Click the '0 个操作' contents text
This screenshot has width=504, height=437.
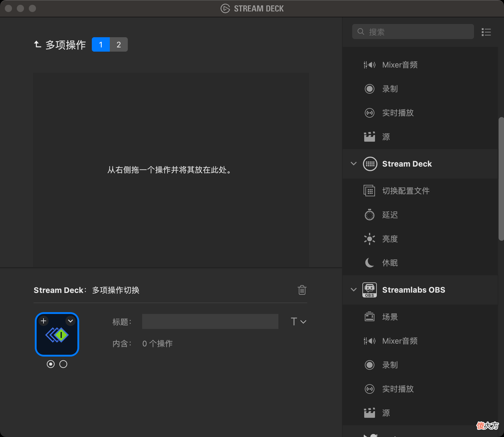coord(157,344)
